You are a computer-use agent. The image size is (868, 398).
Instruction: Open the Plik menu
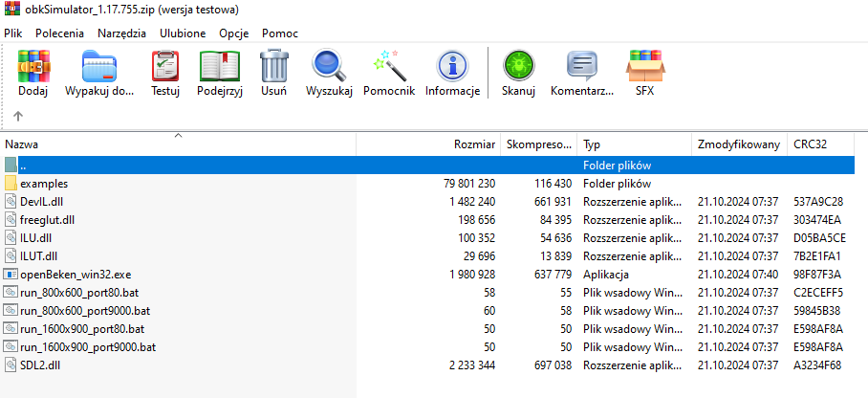click(x=12, y=33)
